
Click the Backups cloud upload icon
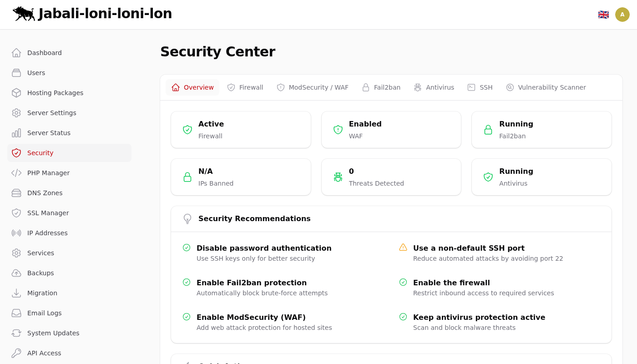(x=16, y=273)
